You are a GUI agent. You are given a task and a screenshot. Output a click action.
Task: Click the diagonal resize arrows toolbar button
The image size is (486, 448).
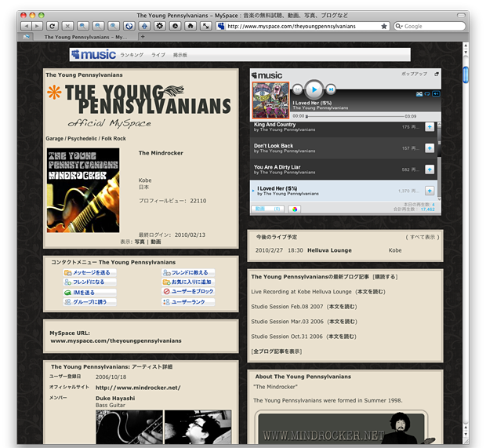click(206, 26)
